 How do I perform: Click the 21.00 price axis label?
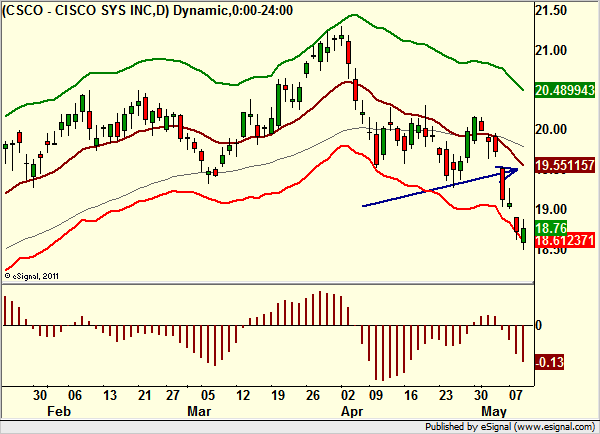(x=551, y=50)
